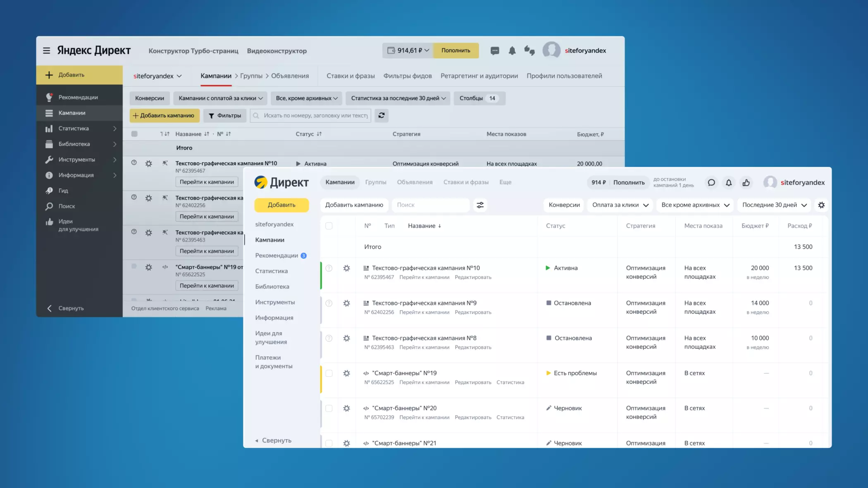Image resolution: width=868 pixels, height=488 pixels.
Task: Click Статистика link under Смарт-баннеры №19
Action: tap(510, 383)
